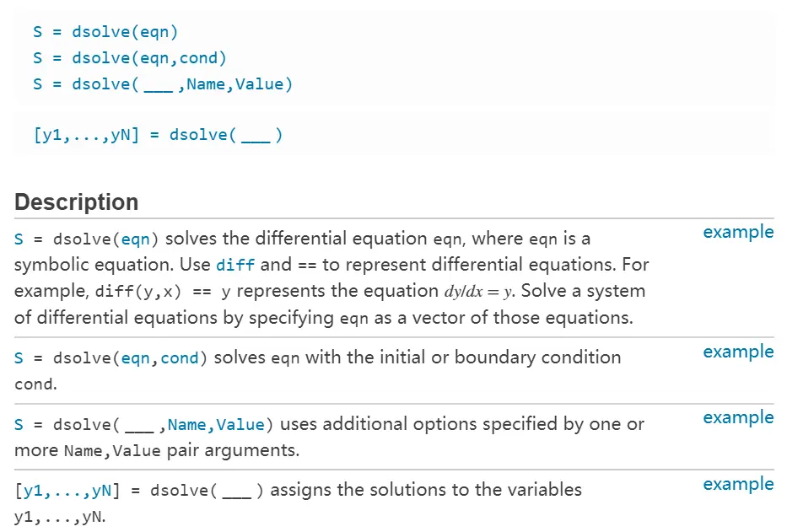Click 'y1,...,yN' output link in fourth description
The height and width of the screenshot is (532, 787).
67,491
